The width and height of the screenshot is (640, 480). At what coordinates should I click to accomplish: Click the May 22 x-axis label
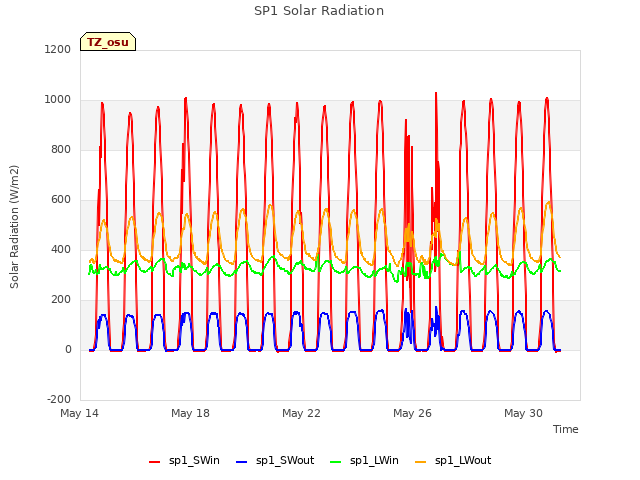tap(301, 413)
